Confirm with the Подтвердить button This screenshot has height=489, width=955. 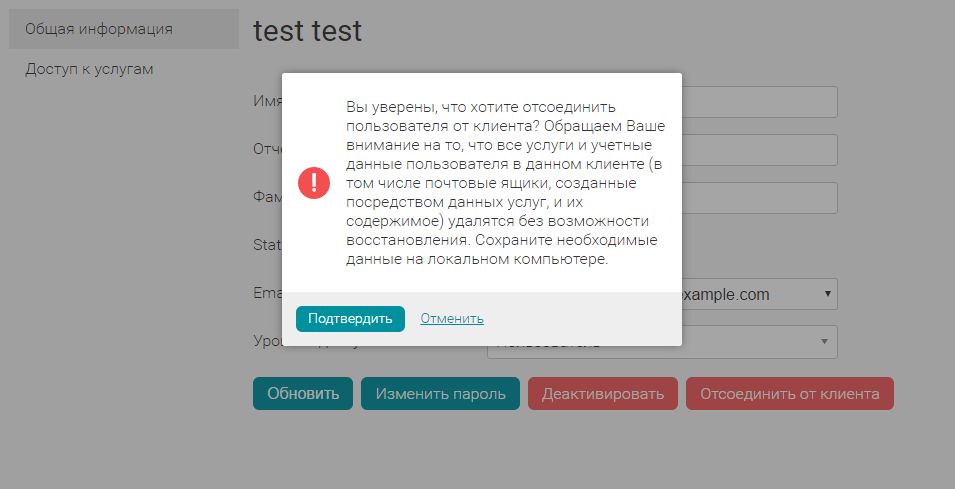(350, 319)
